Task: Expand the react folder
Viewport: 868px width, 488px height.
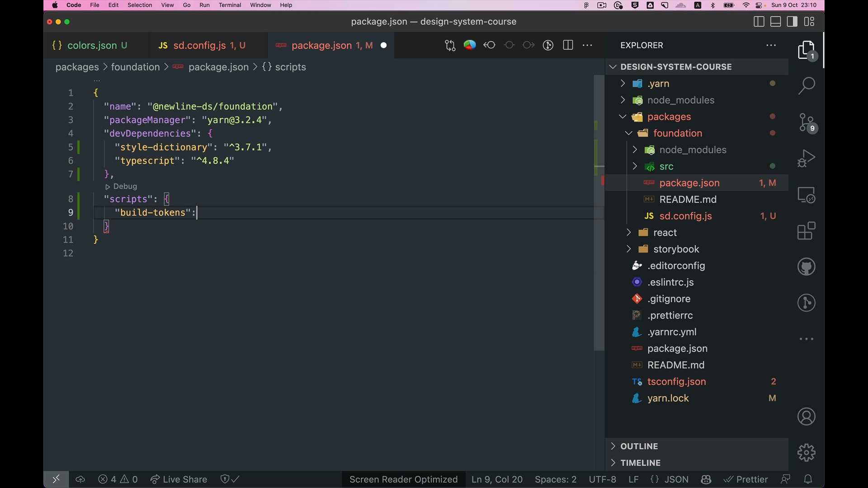Action: point(665,233)
